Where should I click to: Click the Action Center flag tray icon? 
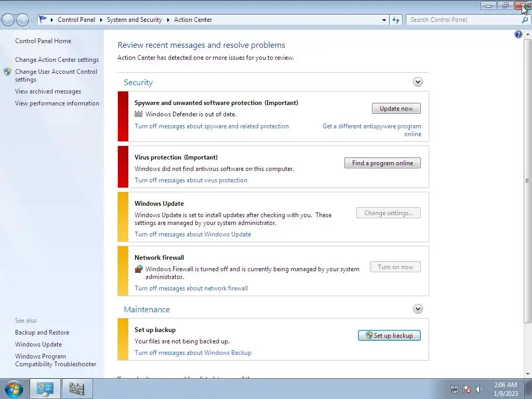click(x=467, y=389)
